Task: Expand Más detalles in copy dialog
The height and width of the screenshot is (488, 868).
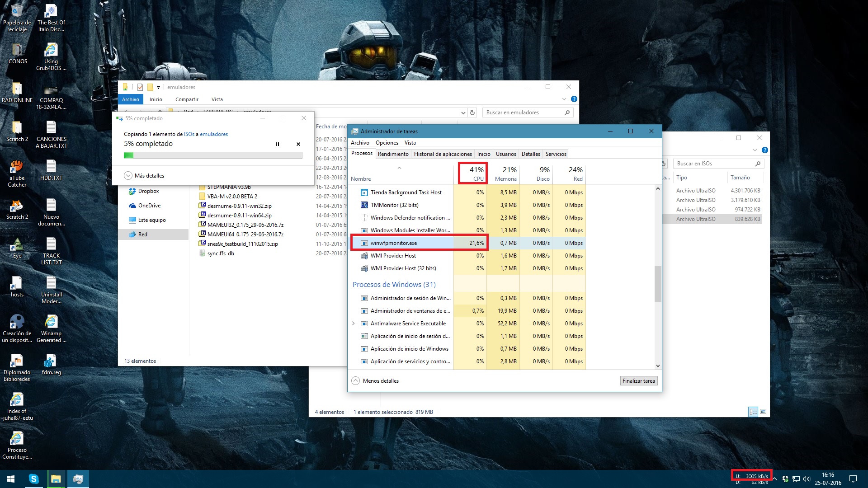Action: [x=144, y=176]
